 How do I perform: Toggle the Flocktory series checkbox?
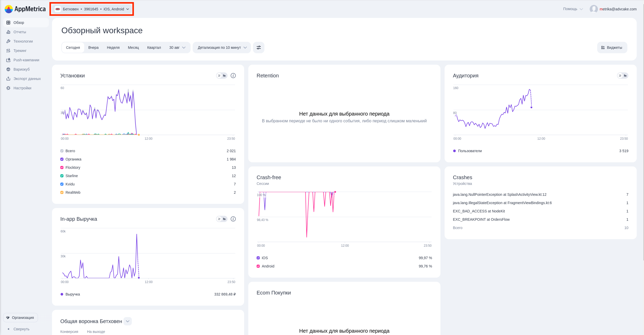click(x=62, y=167)
